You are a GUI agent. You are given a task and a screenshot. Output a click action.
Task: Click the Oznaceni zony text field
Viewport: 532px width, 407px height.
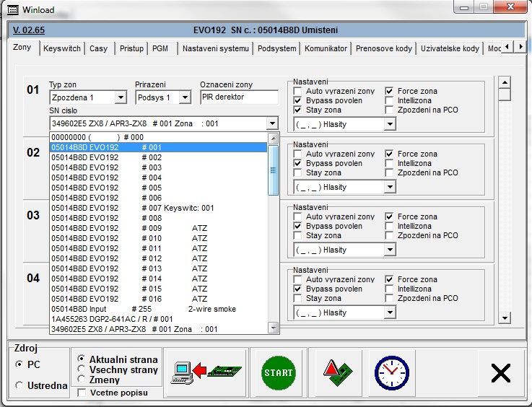tap(238, 97)
